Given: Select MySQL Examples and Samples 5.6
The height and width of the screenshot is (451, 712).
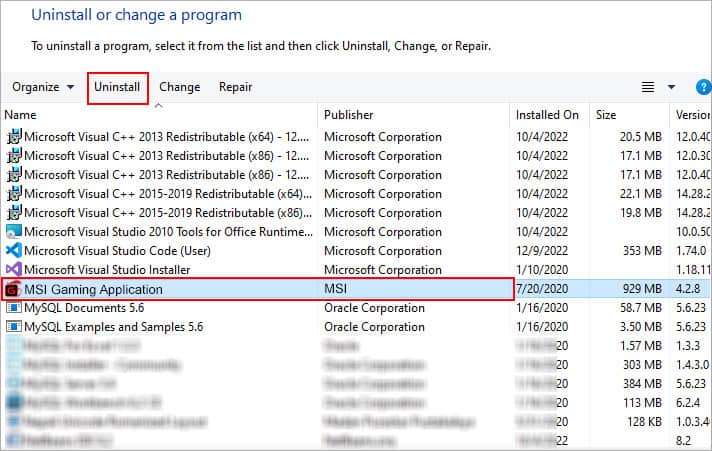Looking at the screenshot, I should (114, 327).
